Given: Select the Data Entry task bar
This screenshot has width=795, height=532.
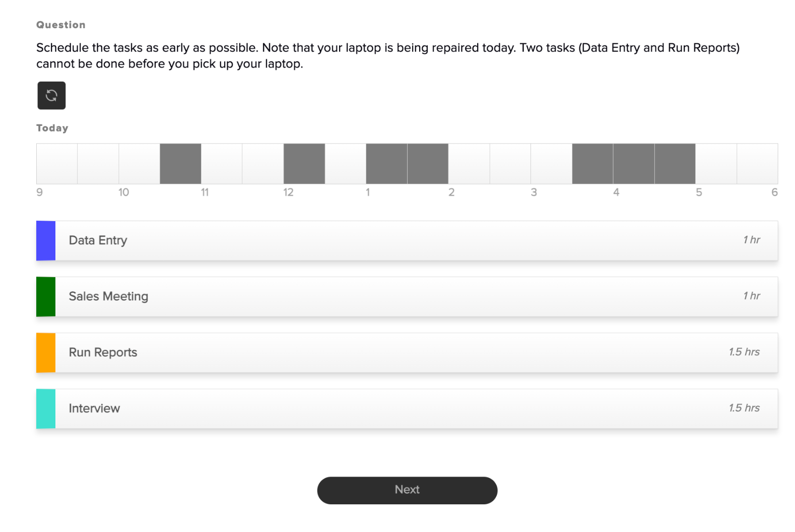Looking at the screenshot, I should [407, 241].
